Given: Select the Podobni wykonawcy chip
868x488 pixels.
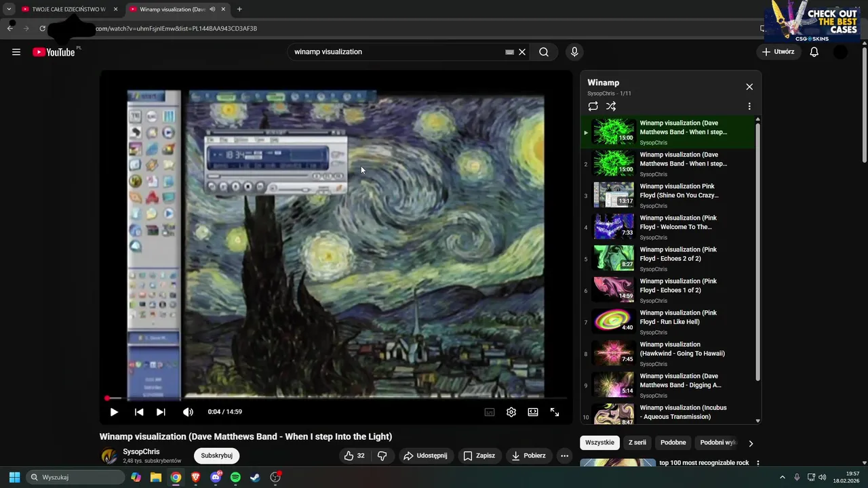Looking at the screenshot, I should [717, 443].
